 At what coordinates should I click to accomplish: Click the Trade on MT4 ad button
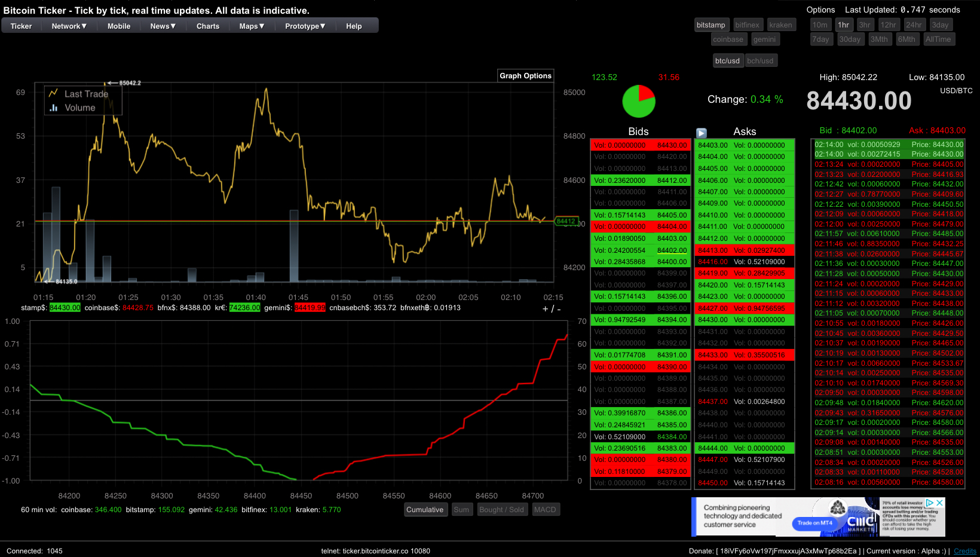[815, 523]
